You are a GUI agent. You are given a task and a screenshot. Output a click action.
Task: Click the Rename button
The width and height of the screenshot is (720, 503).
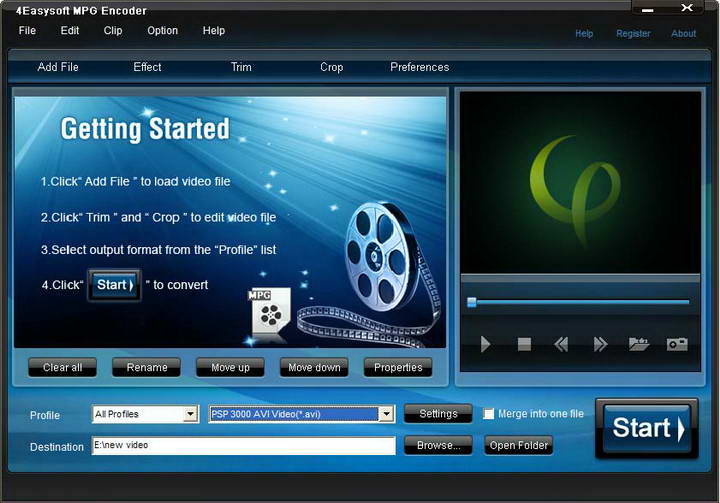click(x=146, y=367)
